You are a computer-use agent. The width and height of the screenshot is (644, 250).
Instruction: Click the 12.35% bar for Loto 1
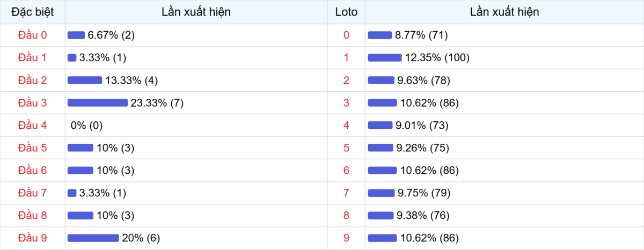(x=385, y=57)
